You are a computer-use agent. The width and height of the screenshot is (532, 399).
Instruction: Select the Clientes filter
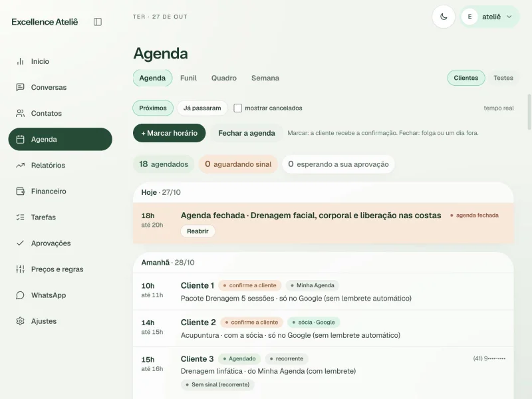point(466,78)
